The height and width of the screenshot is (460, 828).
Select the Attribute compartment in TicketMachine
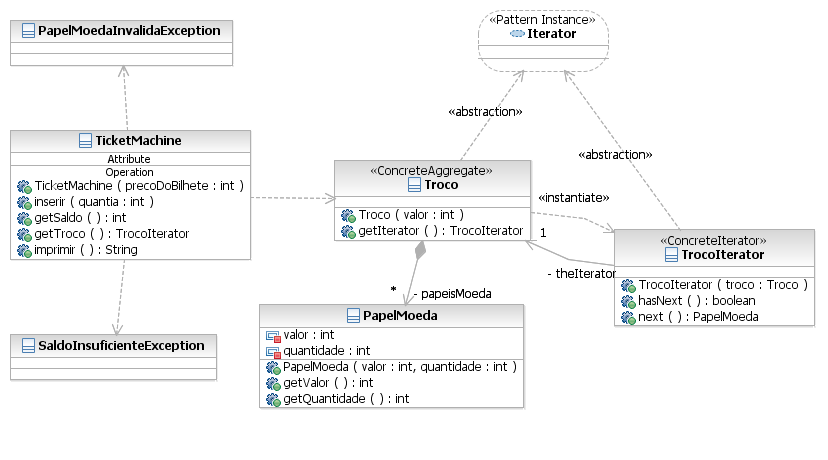(x=129, y=159)
